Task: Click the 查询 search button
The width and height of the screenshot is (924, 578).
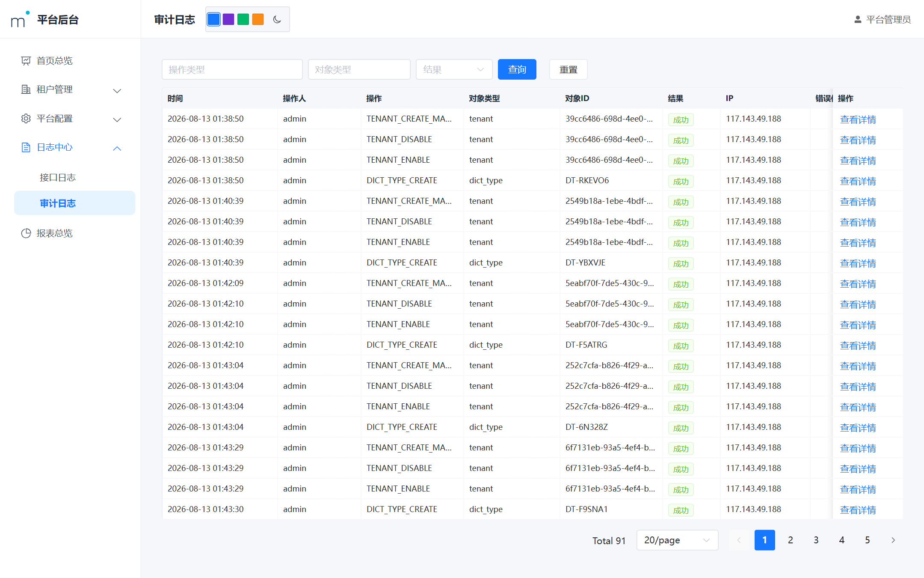Action: click(x=517, y=69)
